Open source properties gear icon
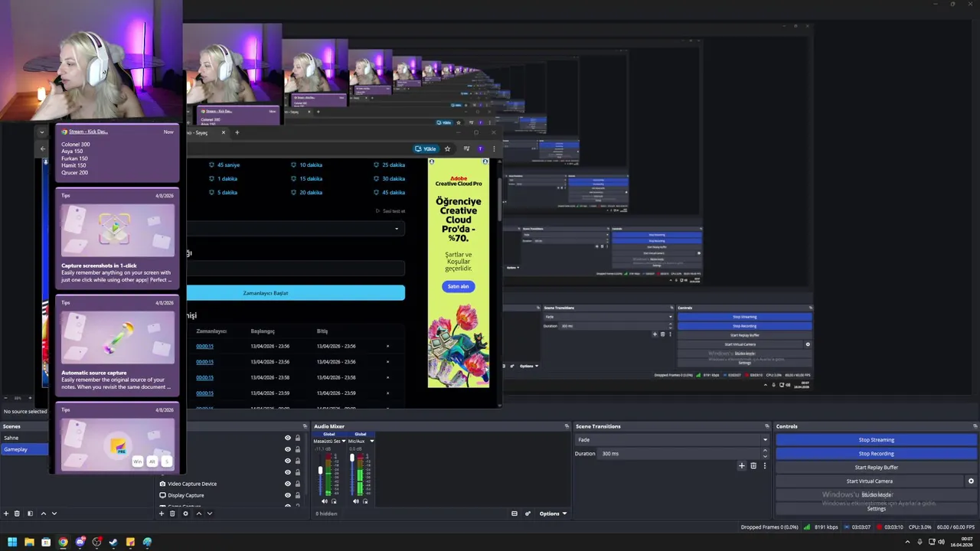Viewport: 980px width, 551px height. tap(185, 514)
